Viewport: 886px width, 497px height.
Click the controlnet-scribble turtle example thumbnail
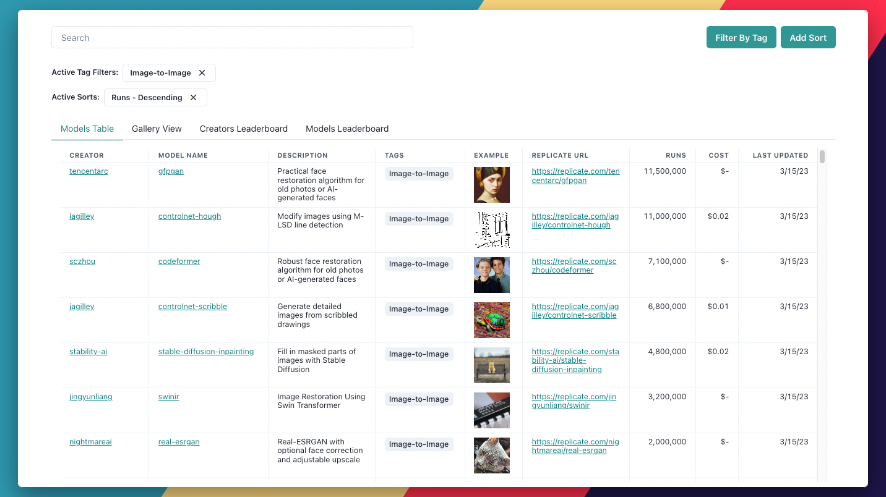492,320
